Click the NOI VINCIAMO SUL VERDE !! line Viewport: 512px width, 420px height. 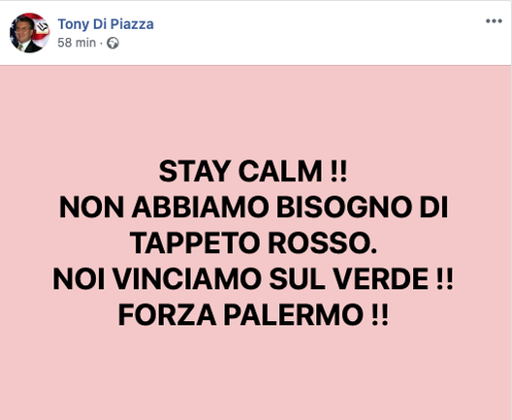point(253,279)
